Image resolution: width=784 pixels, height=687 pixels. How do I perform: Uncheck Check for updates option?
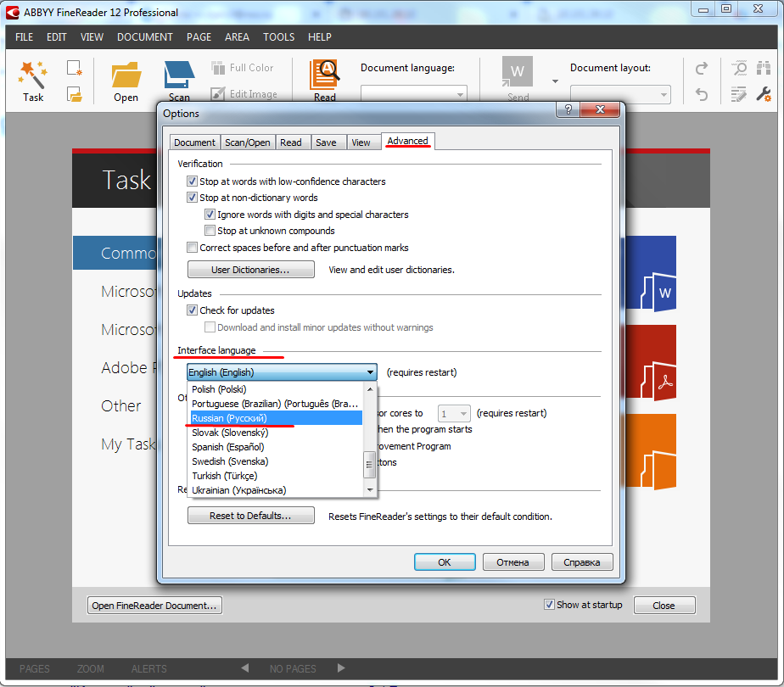[x=192, y=310]
